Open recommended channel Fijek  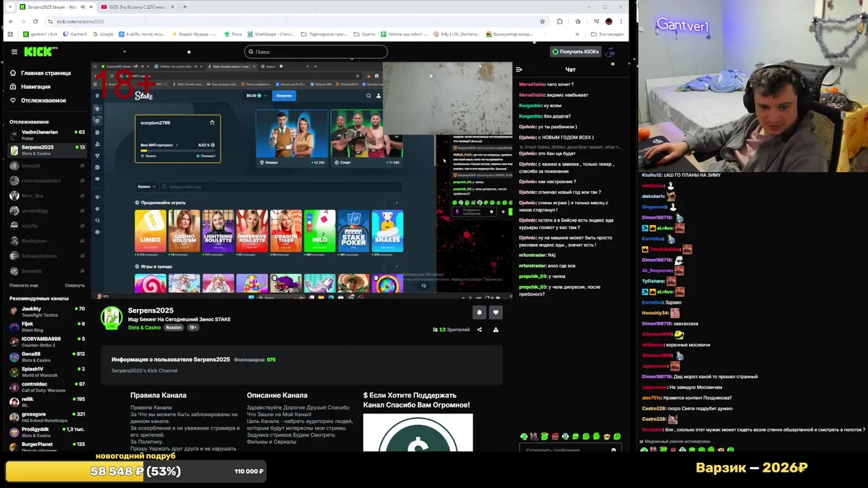click(47, 326)
